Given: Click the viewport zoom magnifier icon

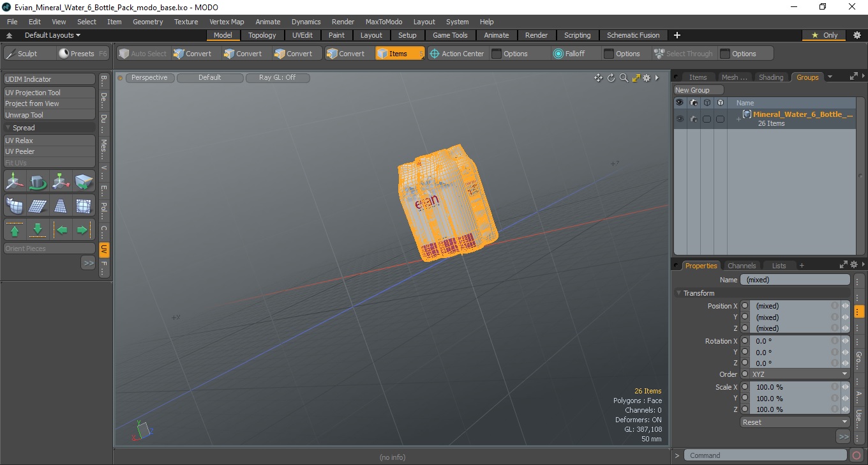Looking at the screenshot, I should click(624, 78).
